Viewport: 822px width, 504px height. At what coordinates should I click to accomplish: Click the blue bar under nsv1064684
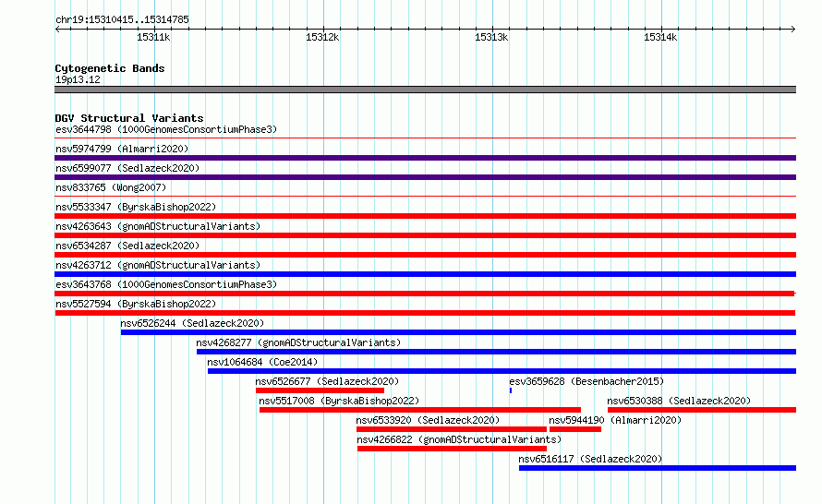pyautogui.click(x=502, y=371)
